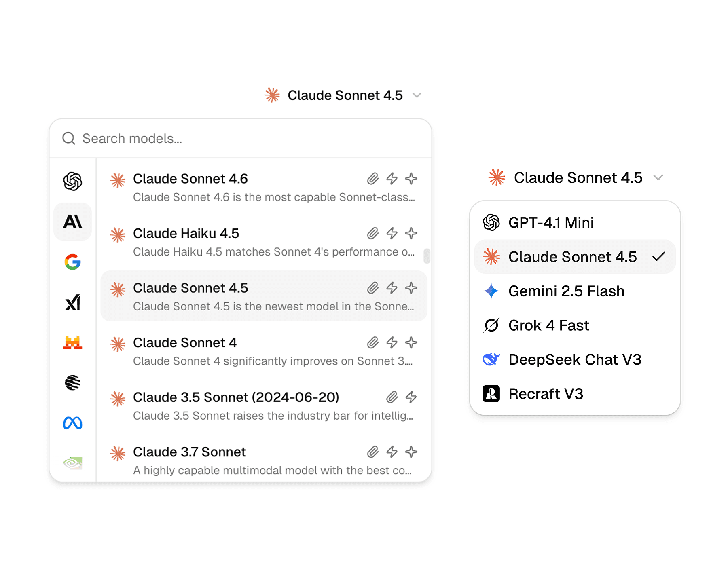The image size is (728, 566).
Task: Click the attachment paperclip icon on Claude Sonnet 4.6
Action: [x=373, y=179]
